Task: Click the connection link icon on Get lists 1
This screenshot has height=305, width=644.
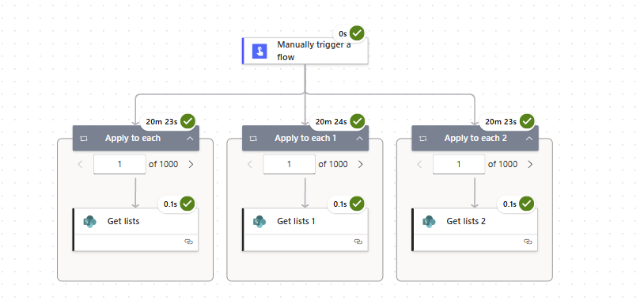Action: pyautogui.click(x=358, y=242)
